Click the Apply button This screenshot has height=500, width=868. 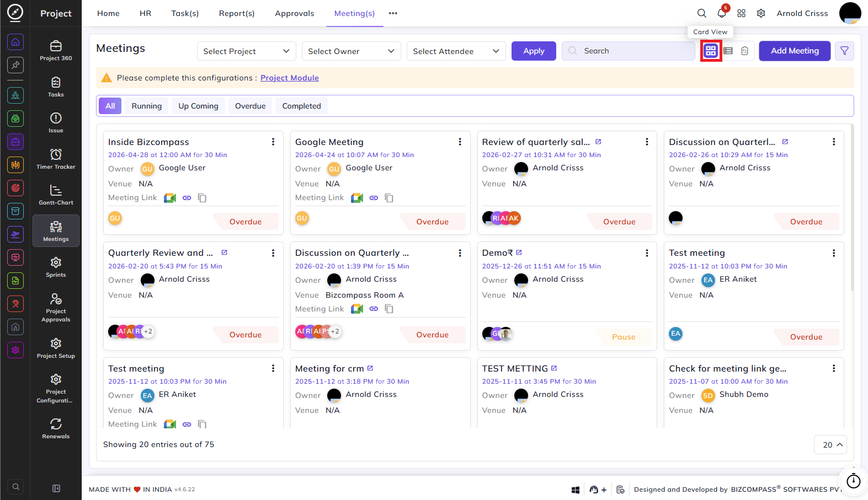[x=534, y=51]
